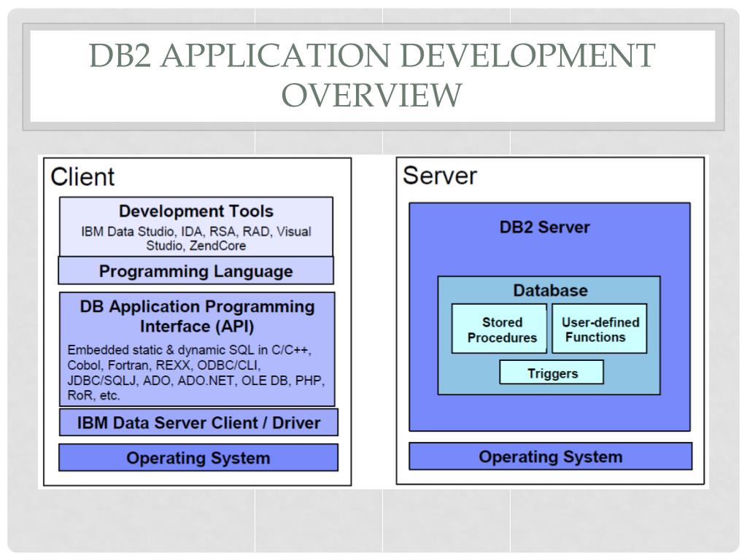Click the Database inner box
747x560 pixels.
point(550,289)
